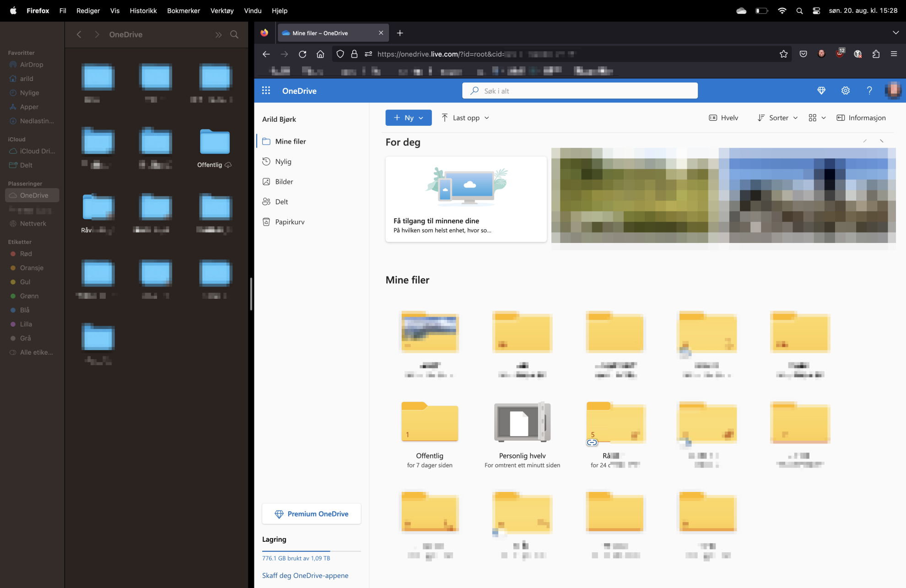Expand the Ny dropdown button

click(x=408, y=118)
